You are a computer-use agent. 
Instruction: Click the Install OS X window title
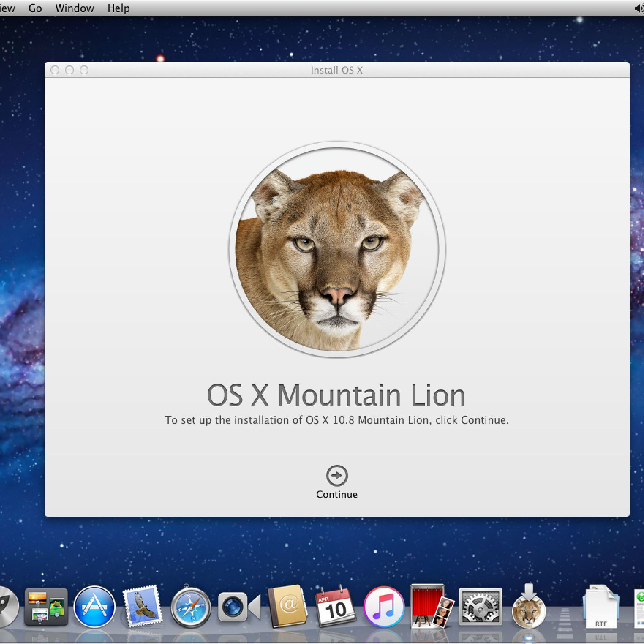point(337,70)
